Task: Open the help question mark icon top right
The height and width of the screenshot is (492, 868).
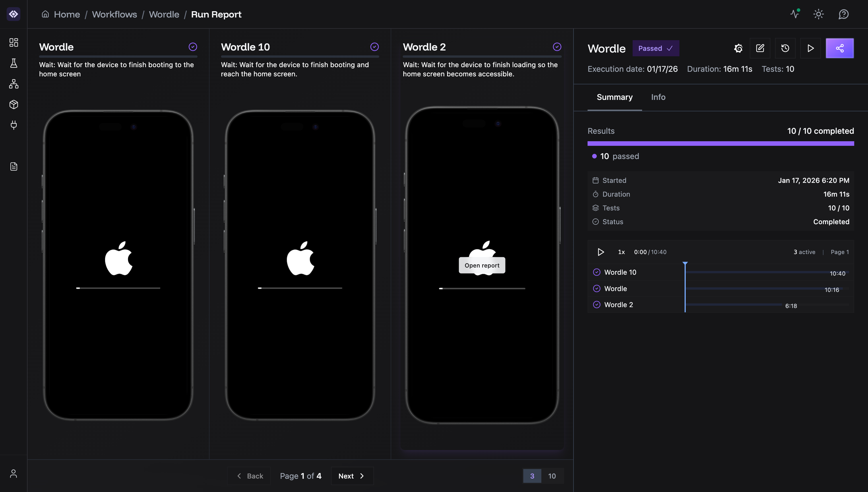Action: (844, 14)
